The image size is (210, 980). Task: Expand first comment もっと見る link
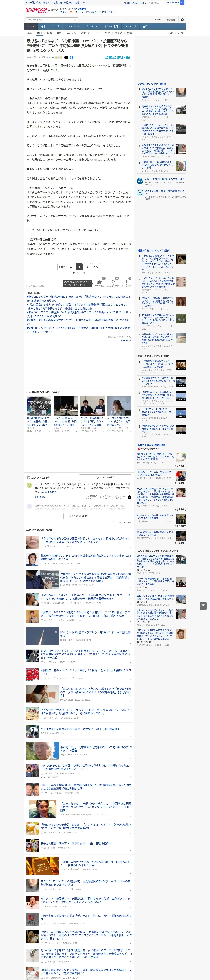coord(51,492)
